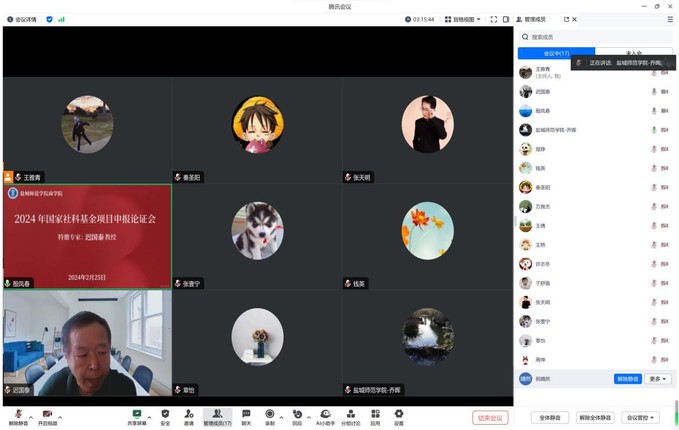This screenshot has width=679, height=430.
Task: Click the 全体静音 mute all button
Action: coord(548,417)
